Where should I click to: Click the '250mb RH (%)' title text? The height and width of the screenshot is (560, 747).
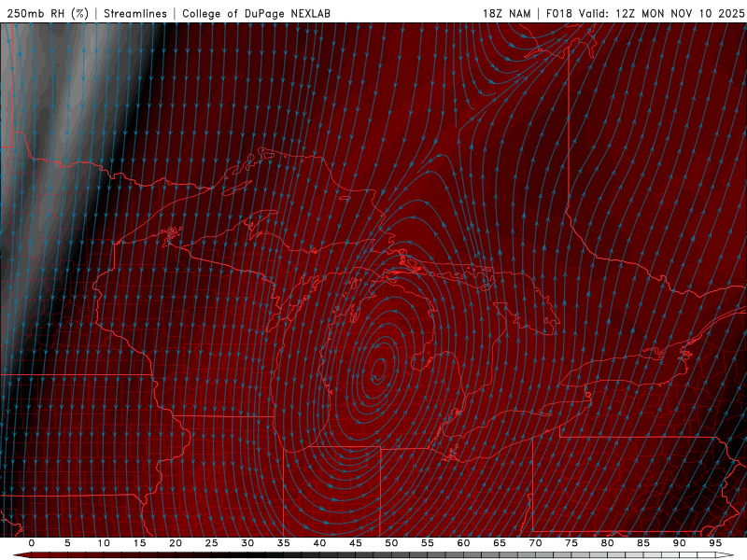[x=48, y=13]
